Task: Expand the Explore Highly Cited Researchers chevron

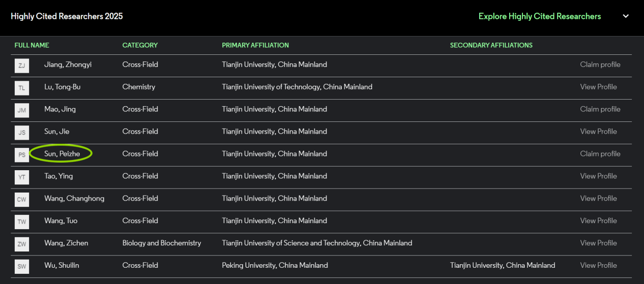Action: tap(626, 16)
